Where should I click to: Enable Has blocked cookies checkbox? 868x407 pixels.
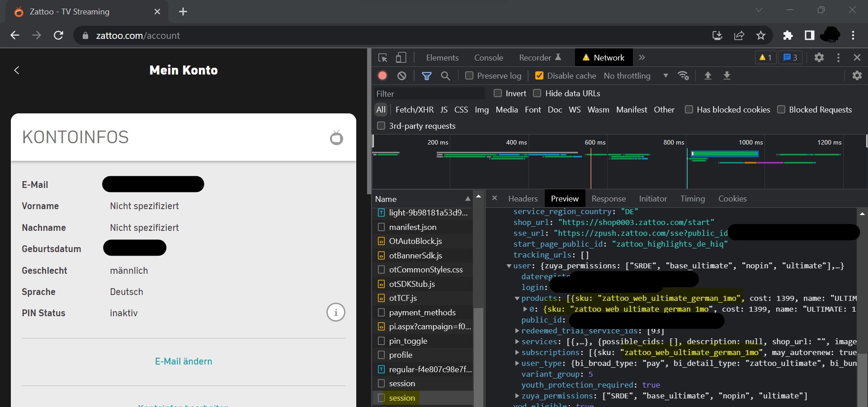(x=689, y=109)
